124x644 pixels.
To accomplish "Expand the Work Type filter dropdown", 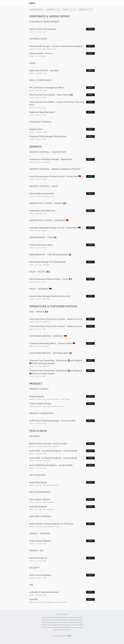I will point(85,9).
